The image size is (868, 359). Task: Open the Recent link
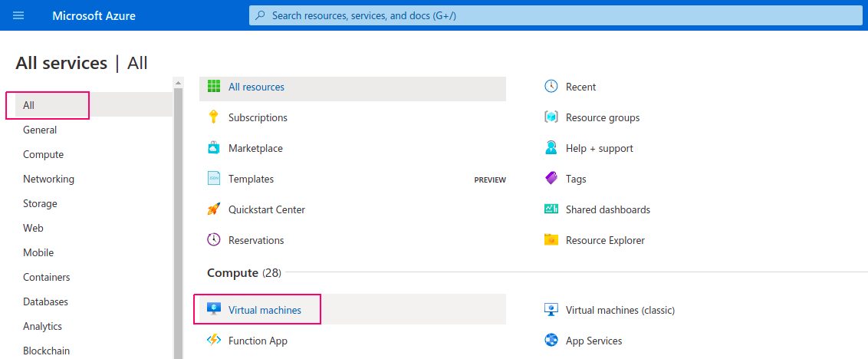[580, 87]
